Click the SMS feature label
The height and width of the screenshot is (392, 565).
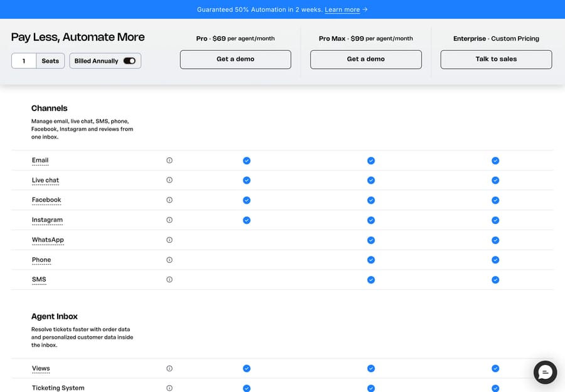tap(39, 280)
